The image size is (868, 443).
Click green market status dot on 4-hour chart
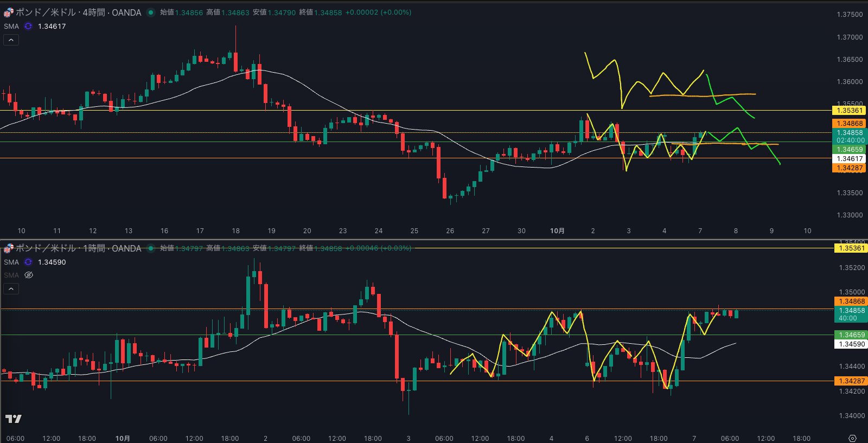click(x=151, y=12)
